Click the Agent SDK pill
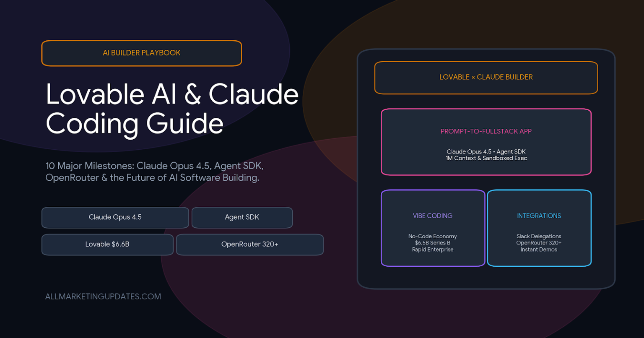 tap(242, 217)
